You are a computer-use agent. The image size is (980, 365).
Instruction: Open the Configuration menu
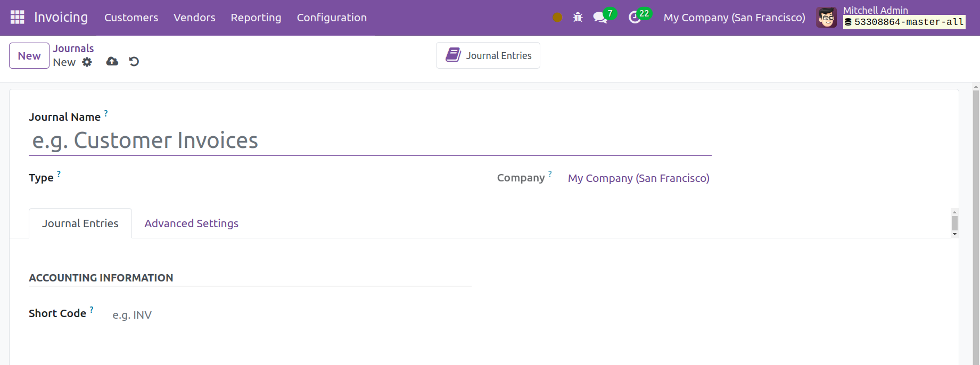[x=332, y=18]
